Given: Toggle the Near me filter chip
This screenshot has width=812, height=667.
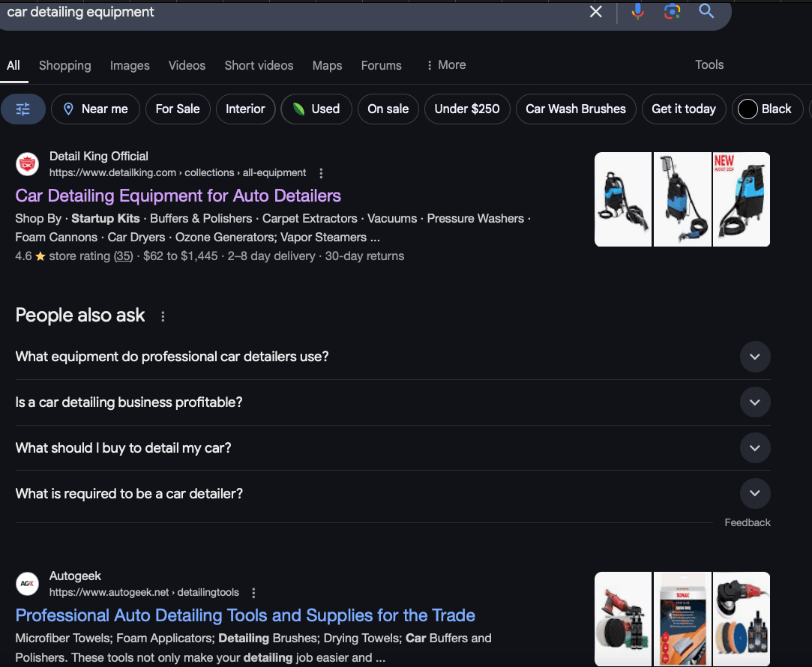Looking at the screenshot, I should (x=95, y=109).
